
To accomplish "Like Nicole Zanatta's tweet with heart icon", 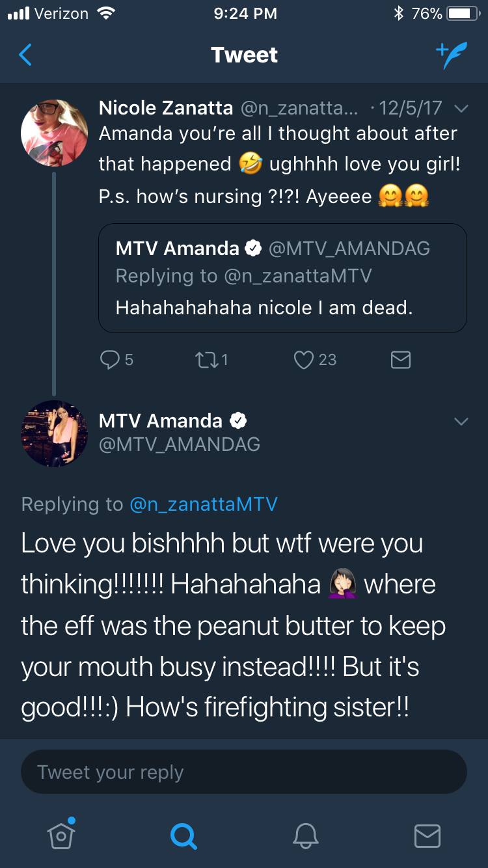I will [x=303, y=360].
